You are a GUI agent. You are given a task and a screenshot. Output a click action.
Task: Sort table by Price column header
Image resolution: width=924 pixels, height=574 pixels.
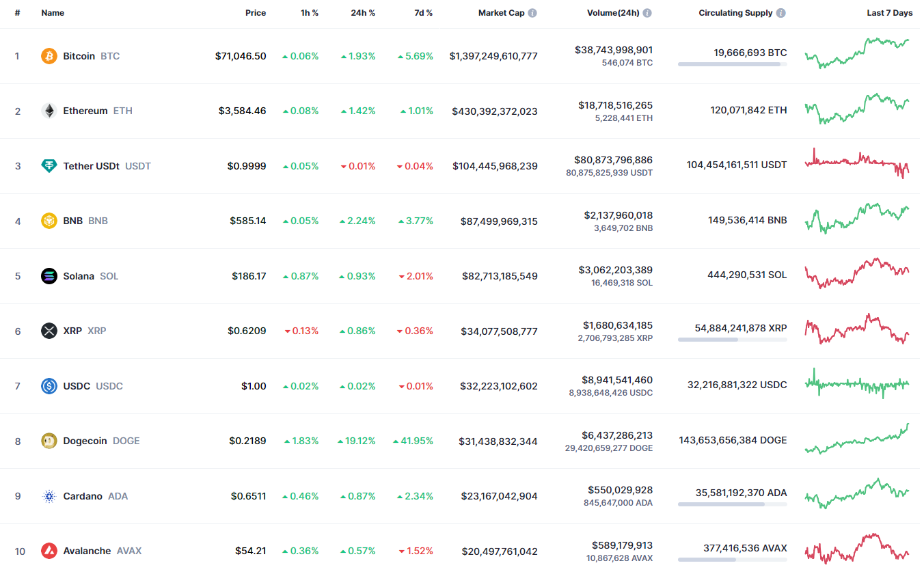pos(256,13)
